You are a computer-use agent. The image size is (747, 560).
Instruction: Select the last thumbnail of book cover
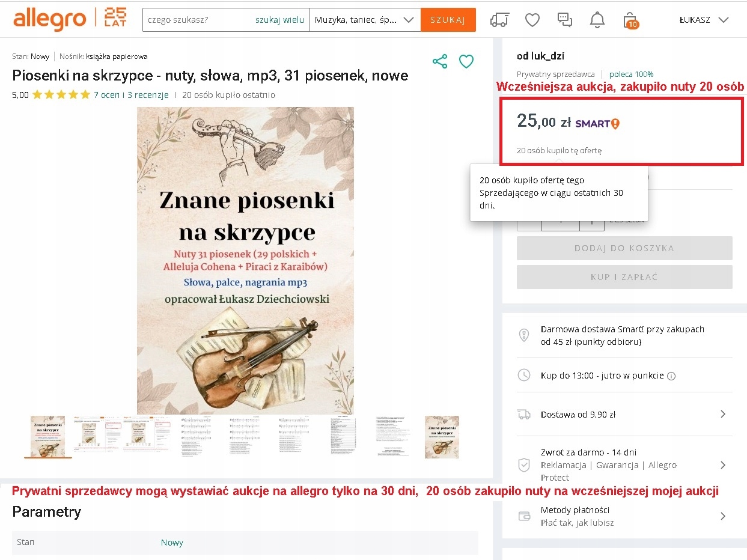click(442, 437)
